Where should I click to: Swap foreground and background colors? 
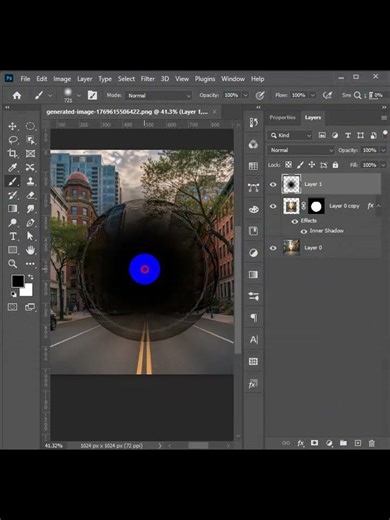click(x=30, y=277)
